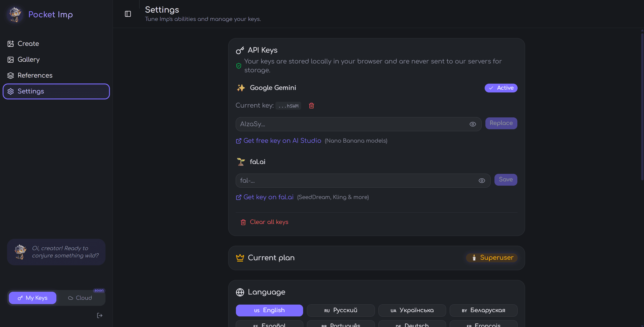The width and height of the screenshot is (644, 327).
Task: Click the Current plan crown icon
Action: coord(240,258)
